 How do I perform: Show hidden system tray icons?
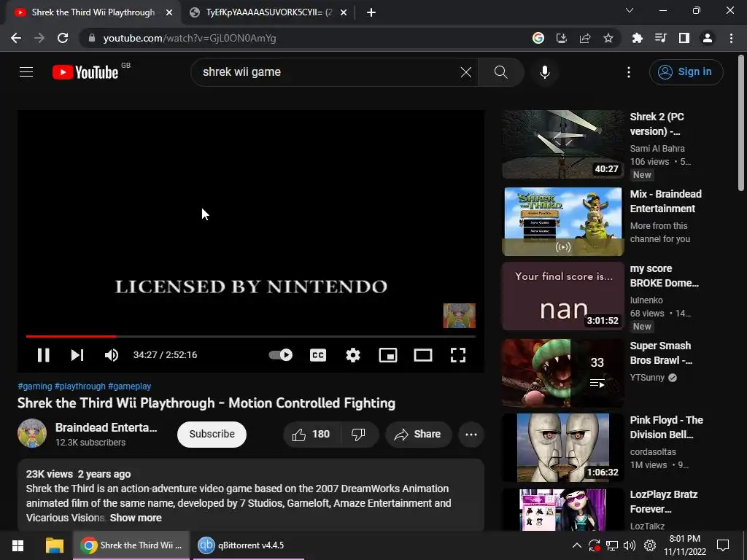point(576,545)
